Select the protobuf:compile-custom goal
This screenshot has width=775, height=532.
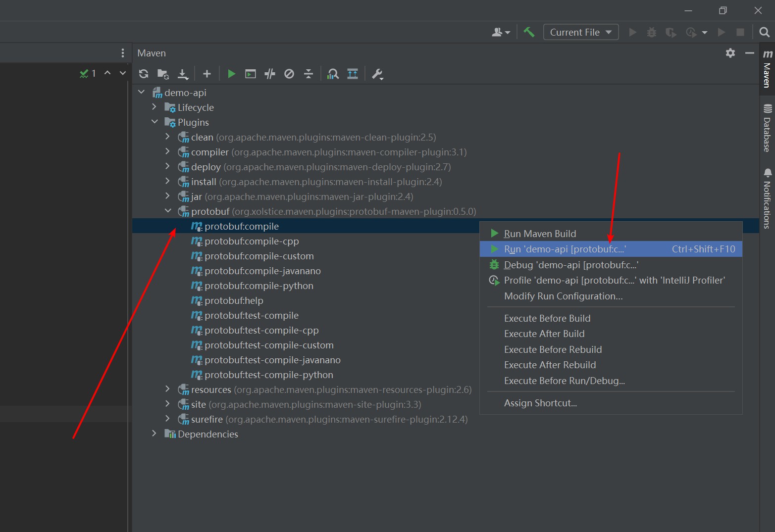[x=252, y=256]
